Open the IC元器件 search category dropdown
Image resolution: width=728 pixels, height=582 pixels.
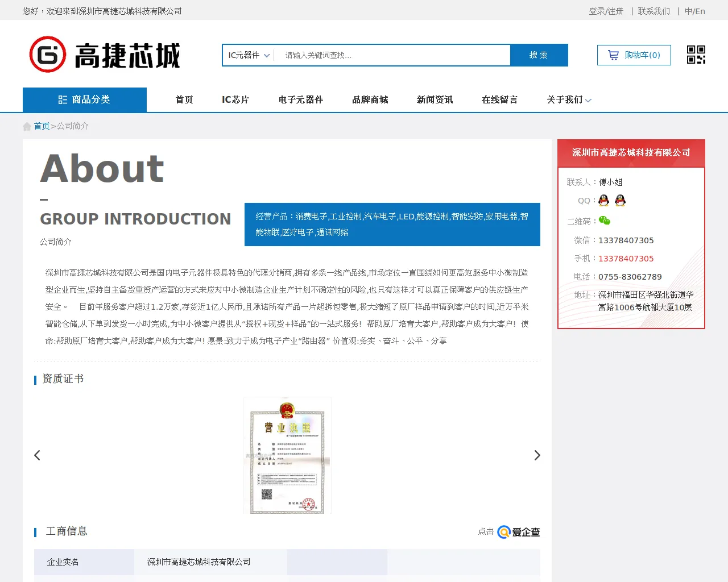(x=249, y=55)
